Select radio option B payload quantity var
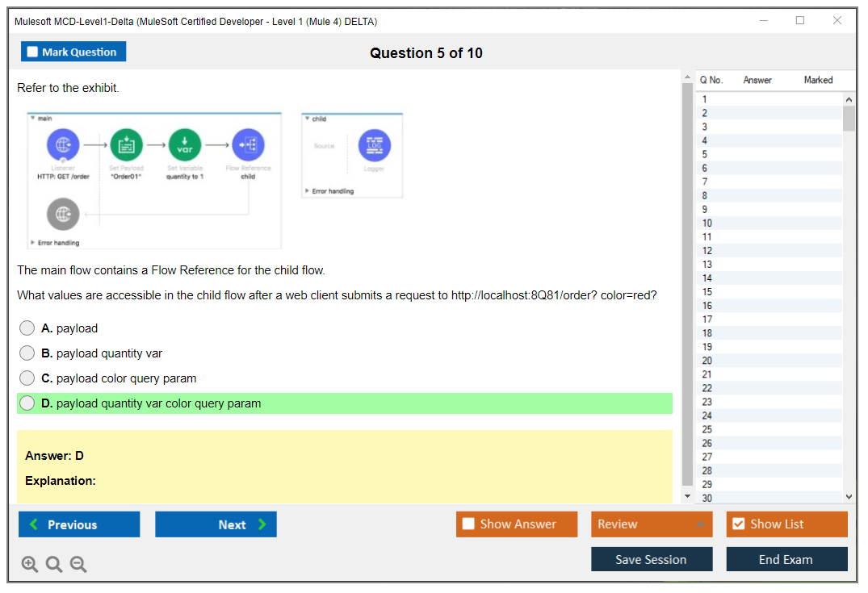The image size is (868, 593). pyautogui.click(x=27, y=353)
